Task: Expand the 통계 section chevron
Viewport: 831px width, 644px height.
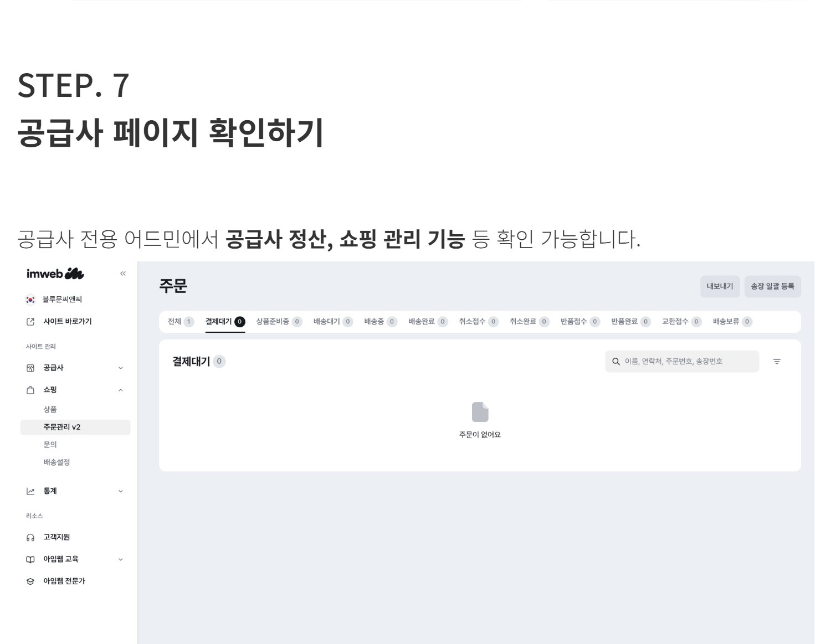Action: point(121,491)
